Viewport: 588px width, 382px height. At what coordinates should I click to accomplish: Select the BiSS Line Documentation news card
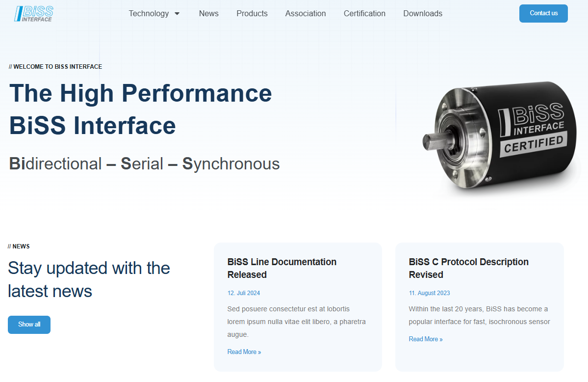[298, 306]
